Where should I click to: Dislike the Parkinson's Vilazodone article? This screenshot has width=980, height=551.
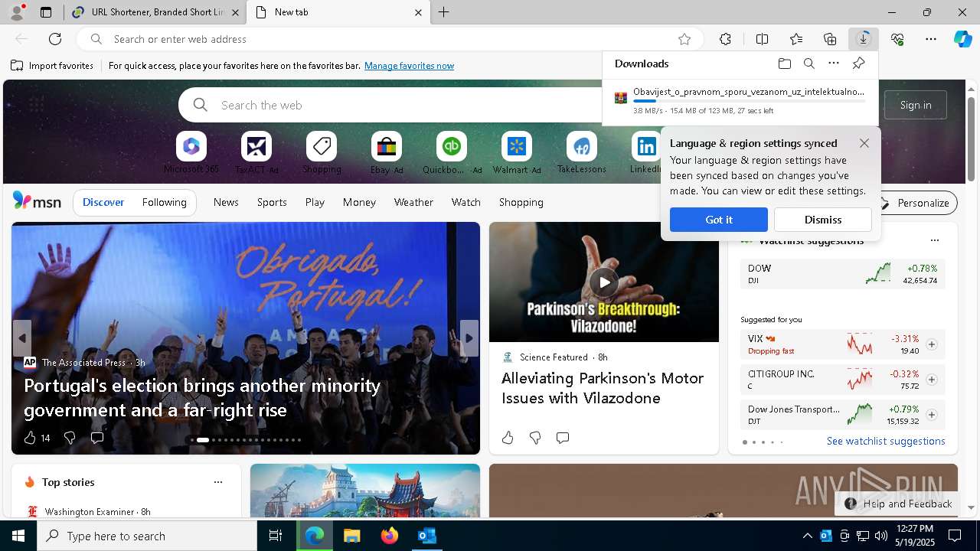[x=535, y=438]
